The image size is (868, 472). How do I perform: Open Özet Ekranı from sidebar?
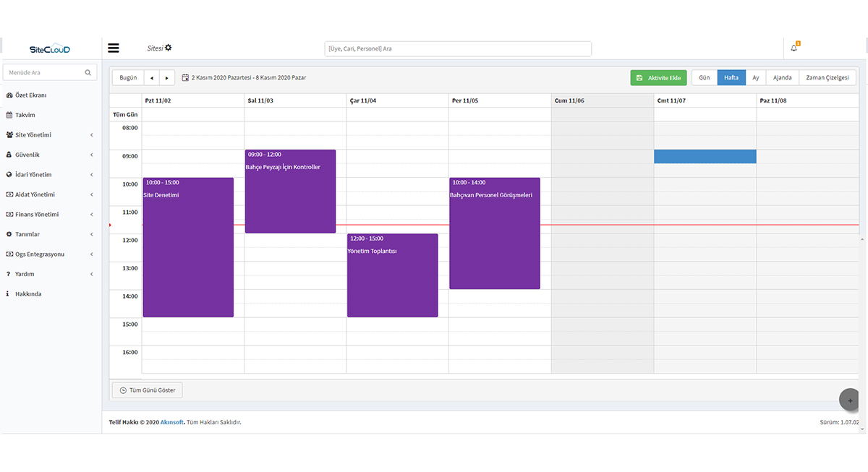(x=30, y=95)
